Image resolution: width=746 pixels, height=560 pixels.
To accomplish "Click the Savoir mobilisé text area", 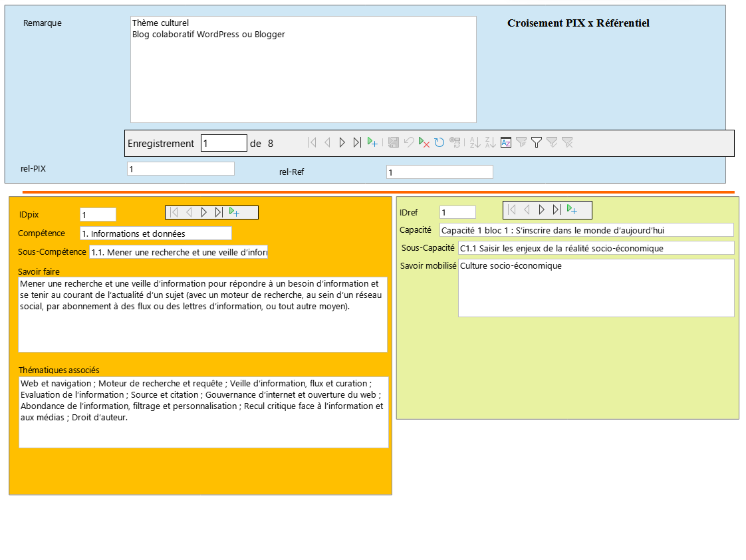I will [596, 288].
